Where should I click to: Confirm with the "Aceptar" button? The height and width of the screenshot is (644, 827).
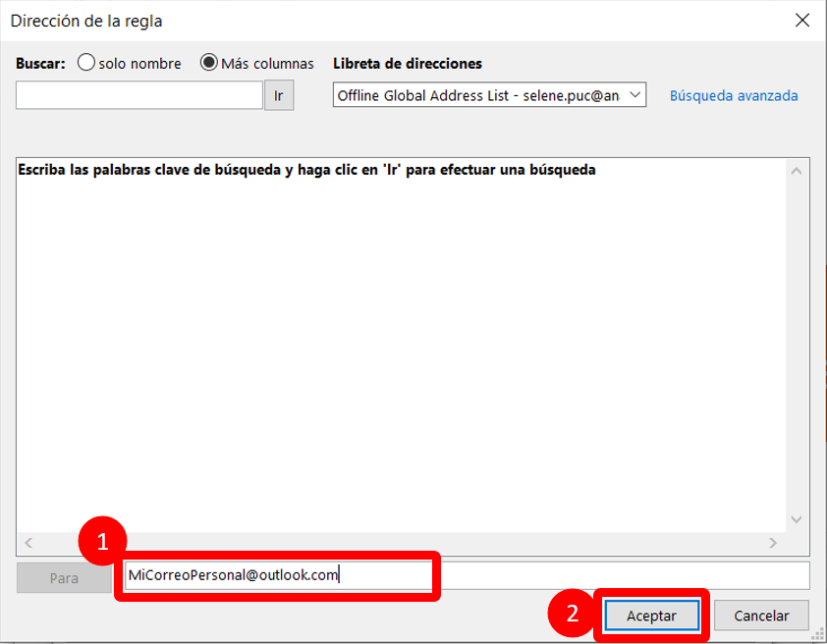[651, 616]
